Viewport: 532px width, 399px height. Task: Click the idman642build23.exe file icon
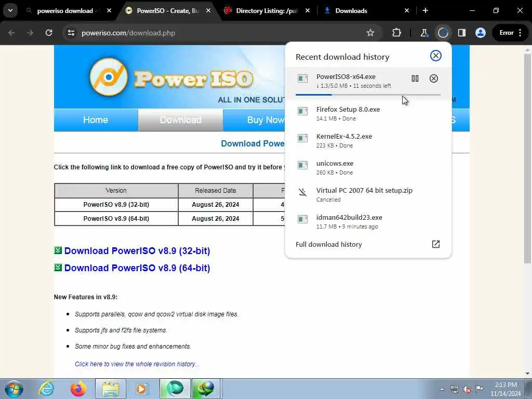tap(302, 219)
